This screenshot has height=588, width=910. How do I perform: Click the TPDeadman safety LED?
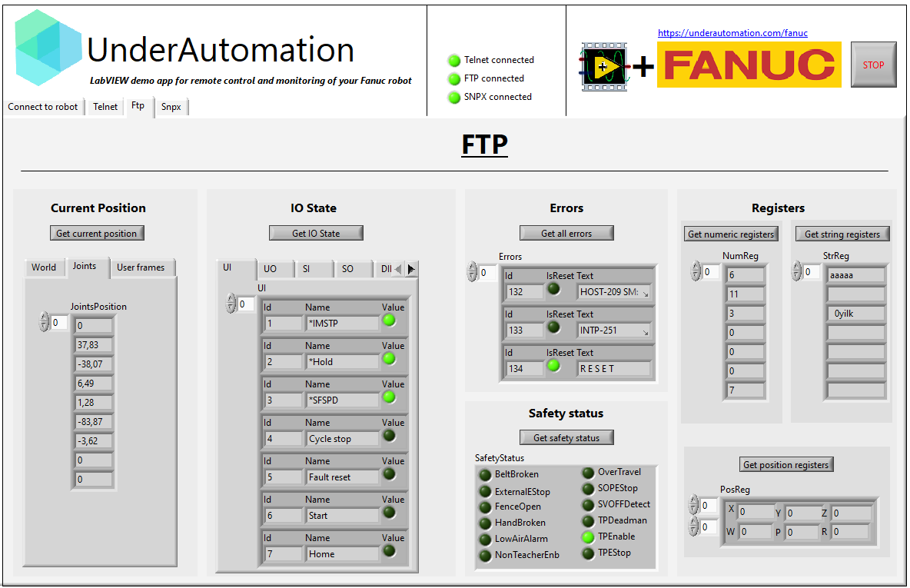(x=588, y=521)
